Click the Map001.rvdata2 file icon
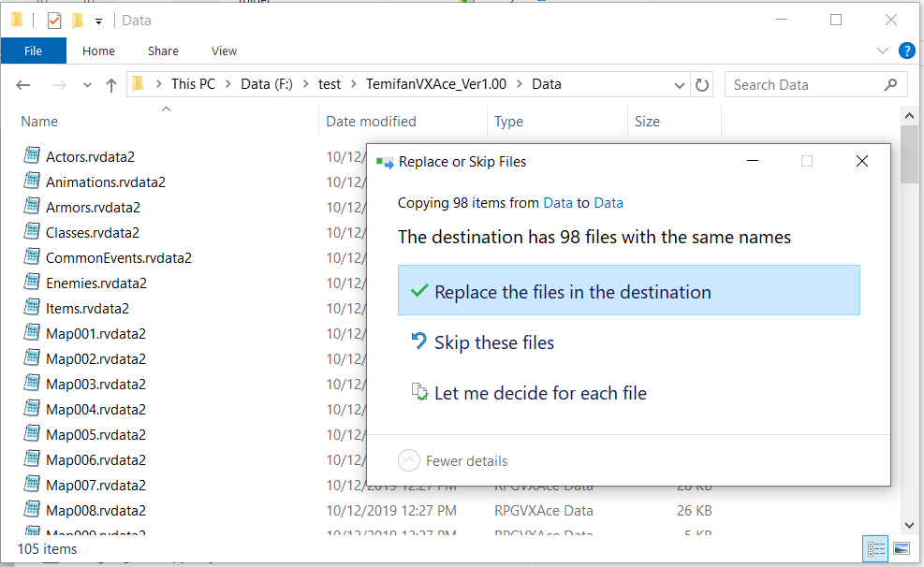Image resolution: width=924 pixels, height=567 pixels. point(32,333)
